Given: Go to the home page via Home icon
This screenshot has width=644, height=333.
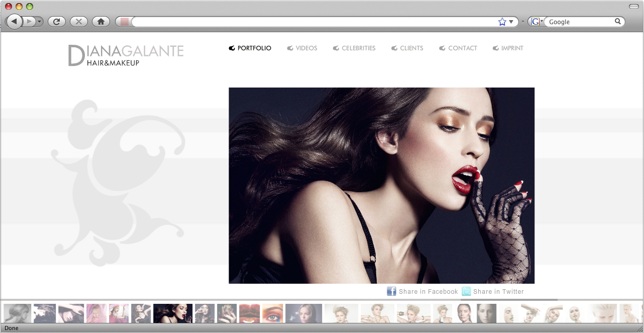Looking at the screenshot, I should 101,22.
